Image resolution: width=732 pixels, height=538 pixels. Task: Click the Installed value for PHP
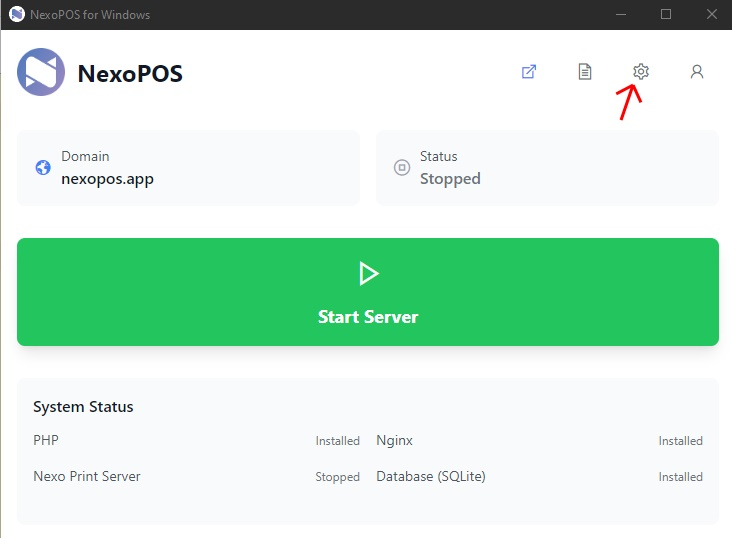click(x=338, y=440)
